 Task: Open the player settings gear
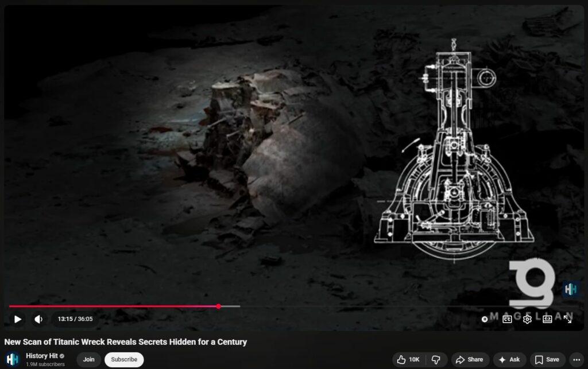(x=527, y=319)
